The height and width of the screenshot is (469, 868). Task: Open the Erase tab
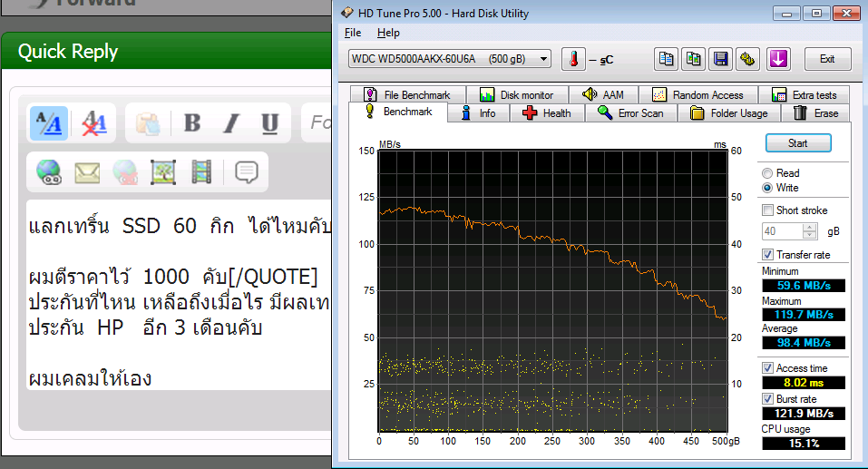point(816,113)
